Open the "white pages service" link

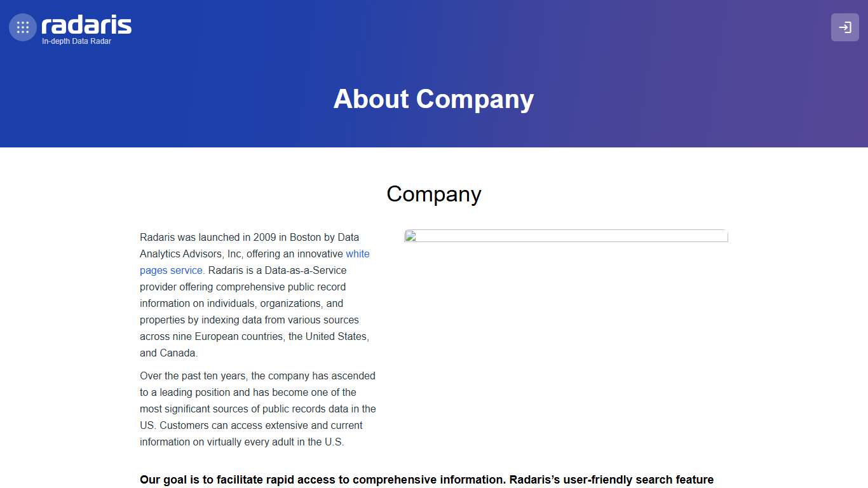point(171,270)
